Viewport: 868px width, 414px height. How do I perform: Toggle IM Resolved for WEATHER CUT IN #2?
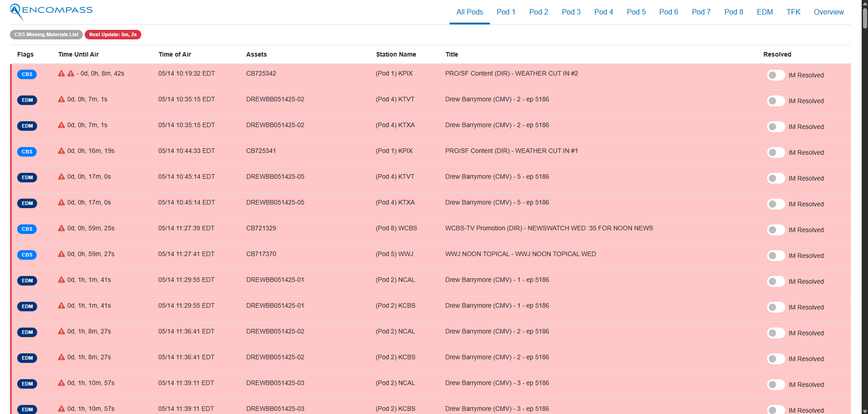(x=776, y=75)
